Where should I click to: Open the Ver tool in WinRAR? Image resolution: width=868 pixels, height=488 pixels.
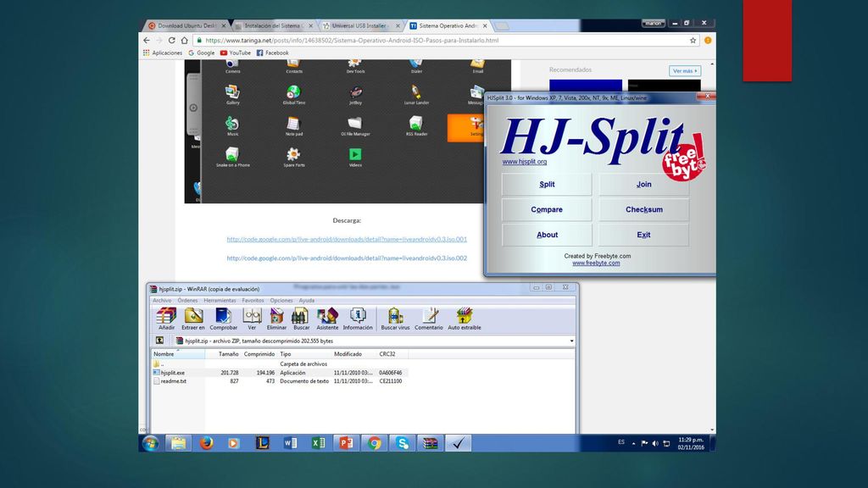(252, 319)
